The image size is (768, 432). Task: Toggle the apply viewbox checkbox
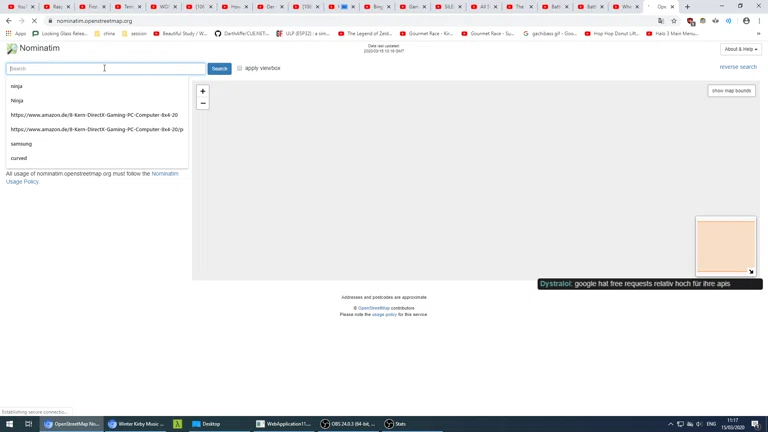pyautogui.click(x=240, y=68)
